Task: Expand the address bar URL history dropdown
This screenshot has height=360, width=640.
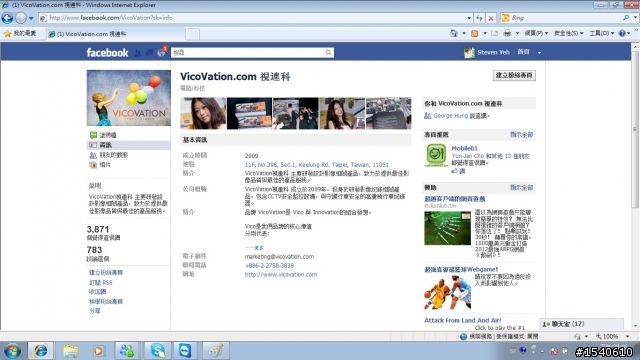Action: point(469,18)
